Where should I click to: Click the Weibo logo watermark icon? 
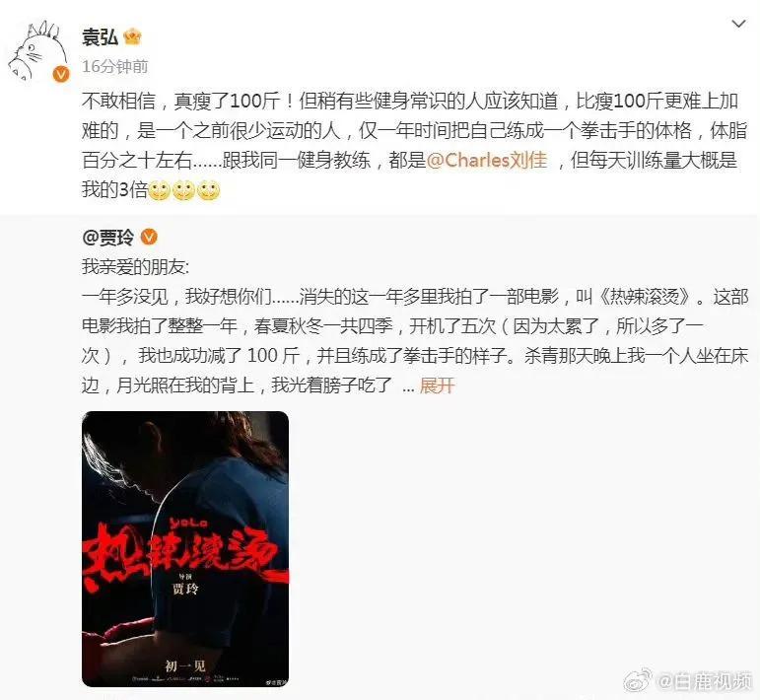[638, 680]
